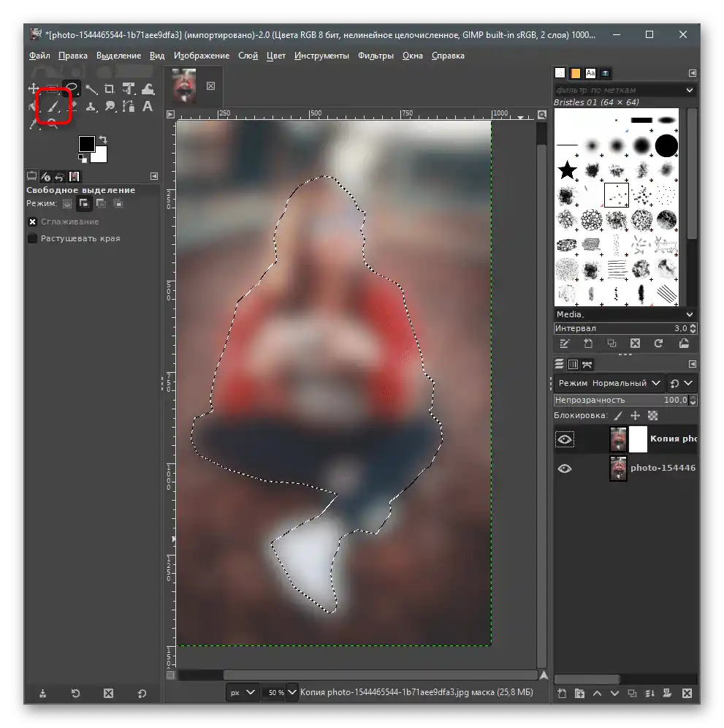Viewport: 724px width, 728px height.
Task: Toggle the Сглаживание checkbox
Action: (x=32, y=222)
